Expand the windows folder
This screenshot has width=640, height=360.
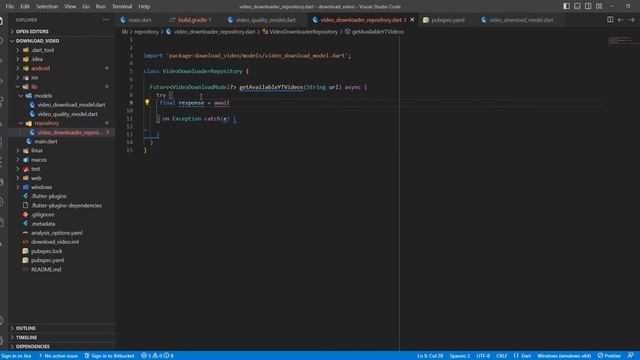(41, 187)
